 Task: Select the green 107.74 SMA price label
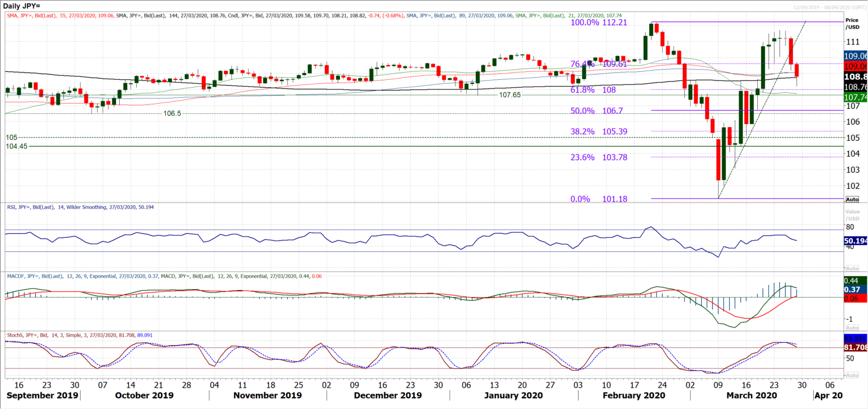tap(855, 97)
